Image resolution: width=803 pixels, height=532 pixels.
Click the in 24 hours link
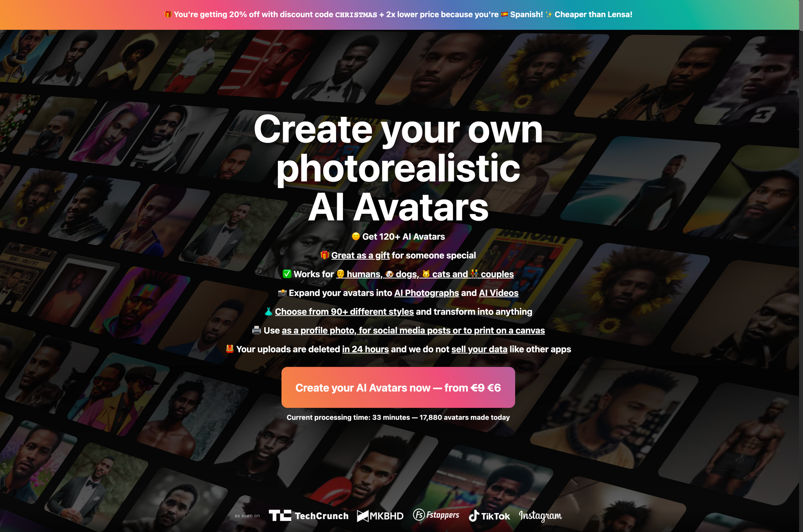(x=365, y=349)
